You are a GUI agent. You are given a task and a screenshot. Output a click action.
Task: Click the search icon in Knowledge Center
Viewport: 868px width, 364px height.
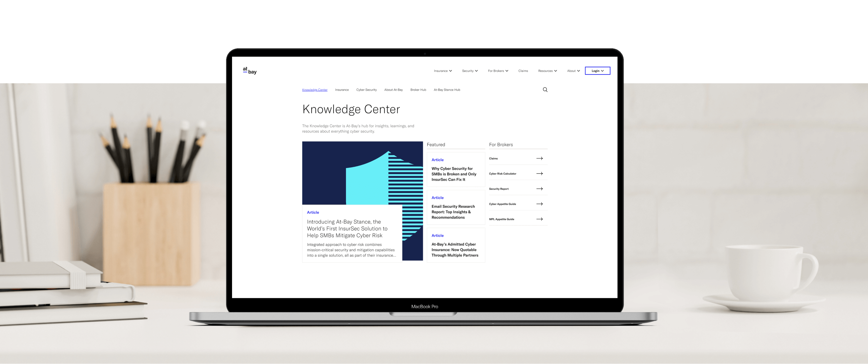(x=545, y=90)
